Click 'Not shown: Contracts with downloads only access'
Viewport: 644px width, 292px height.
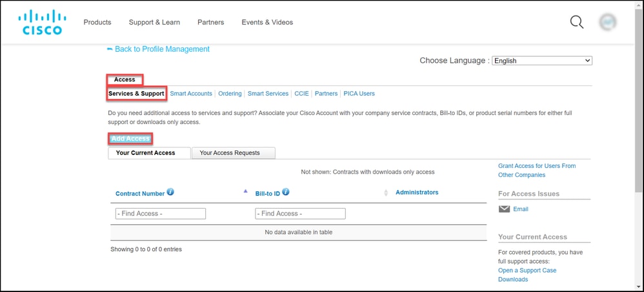[x=368, y=172]
